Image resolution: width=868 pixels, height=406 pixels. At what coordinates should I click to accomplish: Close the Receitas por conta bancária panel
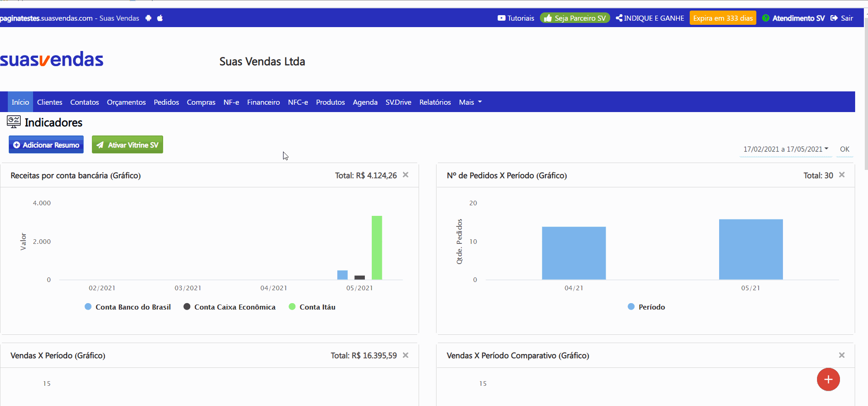(406, 175)
